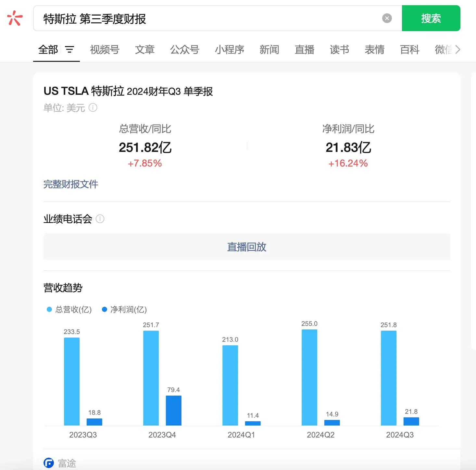Click the 直播回放 replay button
476x470 pixels.
pos(246,247)
